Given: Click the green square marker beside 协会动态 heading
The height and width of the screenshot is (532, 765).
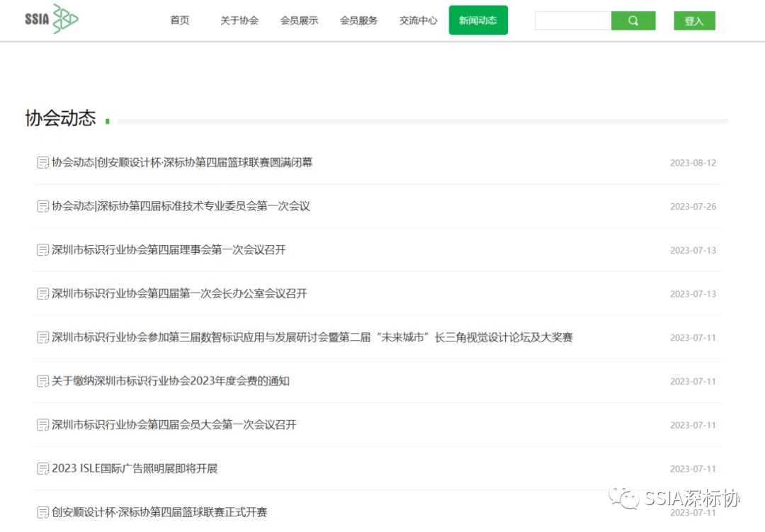Looking at the screenshot, I should pos(107,122).
